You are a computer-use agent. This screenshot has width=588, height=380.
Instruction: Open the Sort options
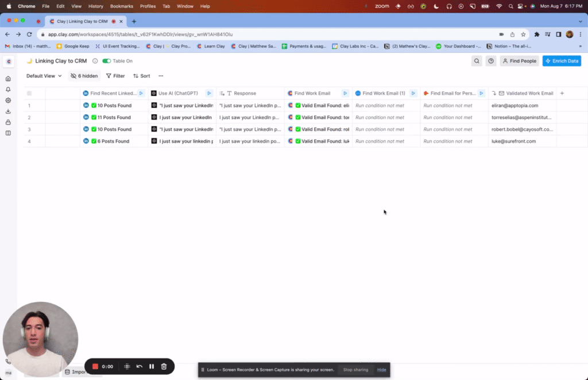(141, 76)
